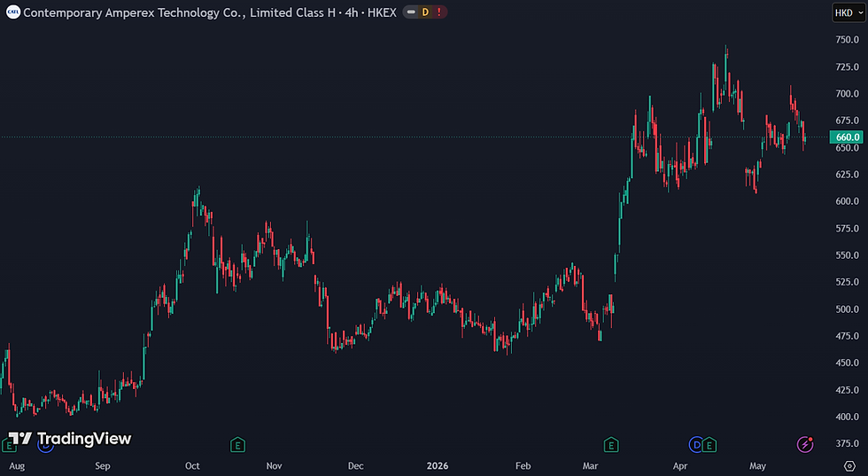This screenshot has width=868, height=476.
Task: Click the 425.0 price axis label
Action: (847, 390)
